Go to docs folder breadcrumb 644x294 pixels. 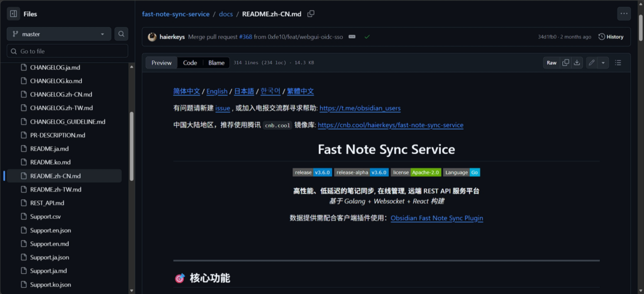pos(226,14)
